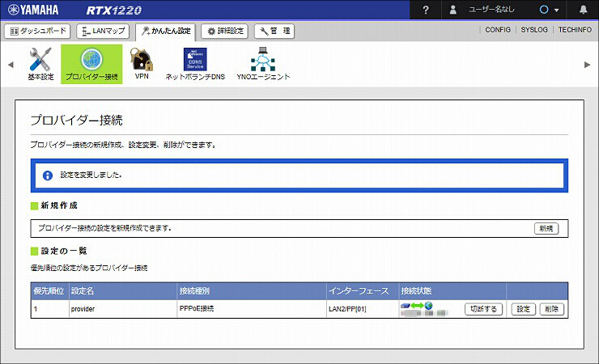The image size is (599, 364).
Task: Open the notification bell icon
Action: coord(583,10)
